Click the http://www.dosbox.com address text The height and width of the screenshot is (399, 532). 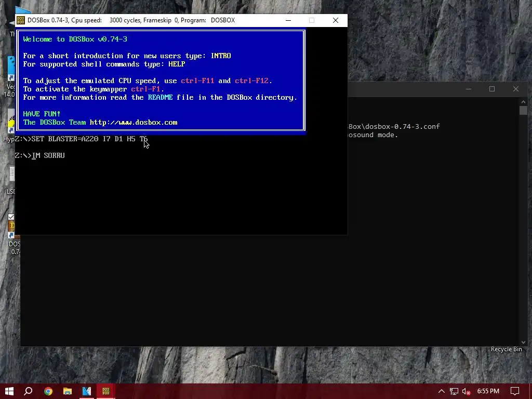click(134, 123)
